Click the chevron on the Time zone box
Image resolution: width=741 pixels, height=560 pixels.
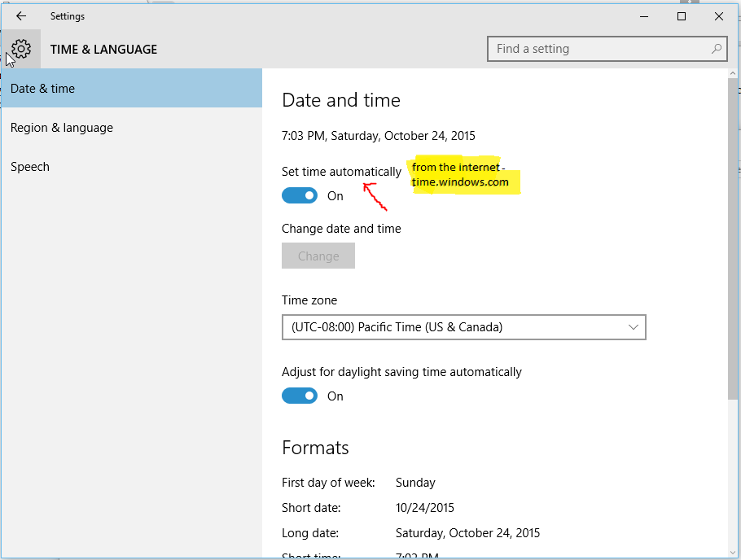click(x=634, y=327)
